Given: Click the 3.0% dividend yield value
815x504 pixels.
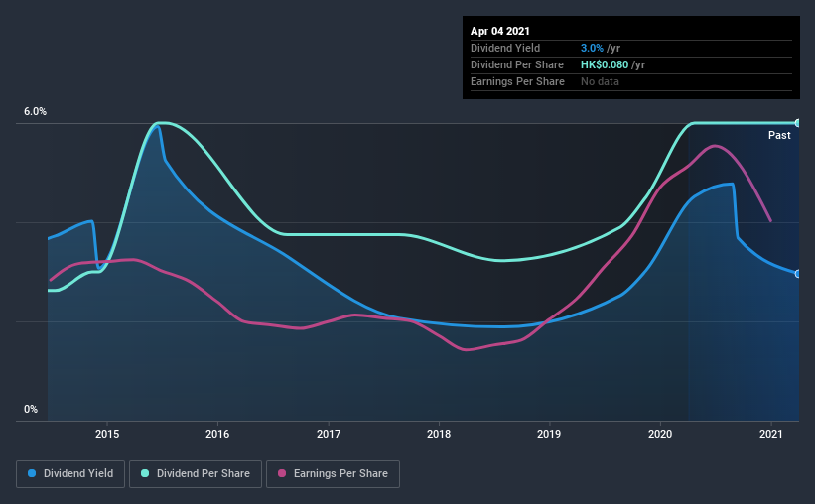Looking at the screenshot, I should tap(592, 48).
